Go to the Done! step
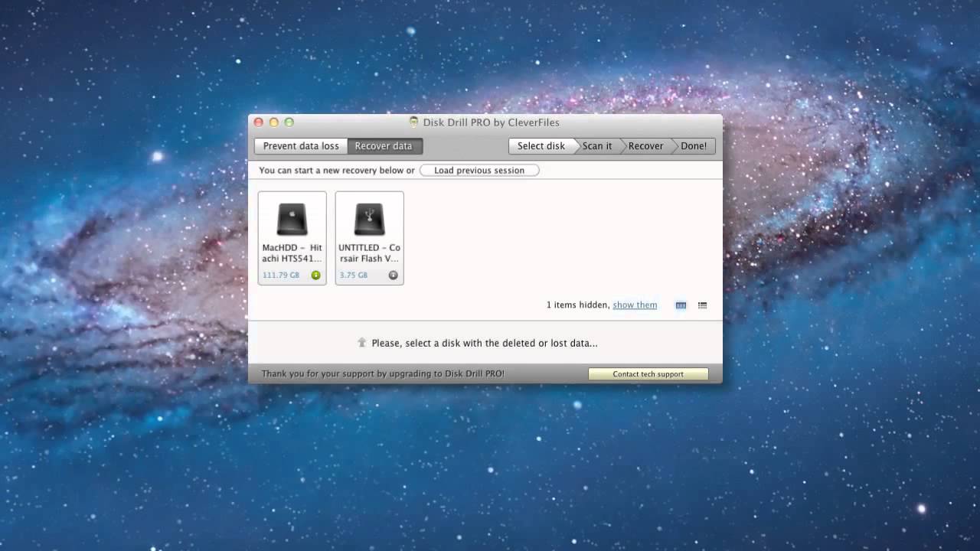This screenshot has height=551, width=980. [x=694, y=146]
